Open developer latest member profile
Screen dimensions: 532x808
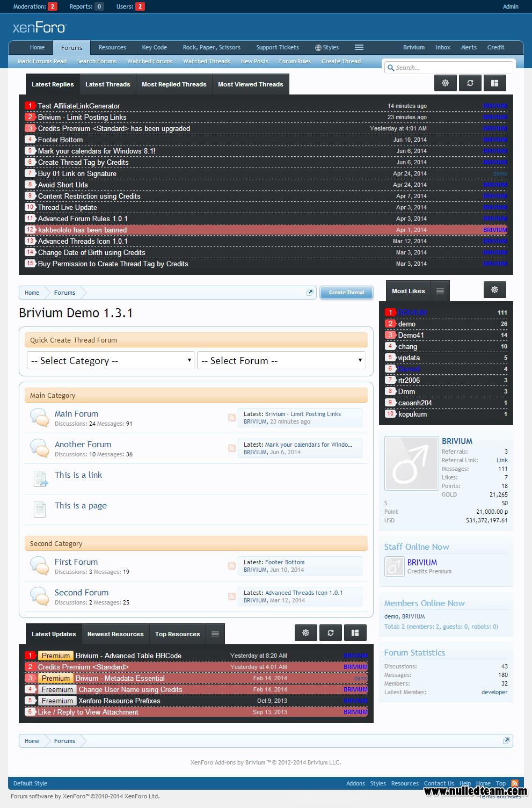click(494, 692)
